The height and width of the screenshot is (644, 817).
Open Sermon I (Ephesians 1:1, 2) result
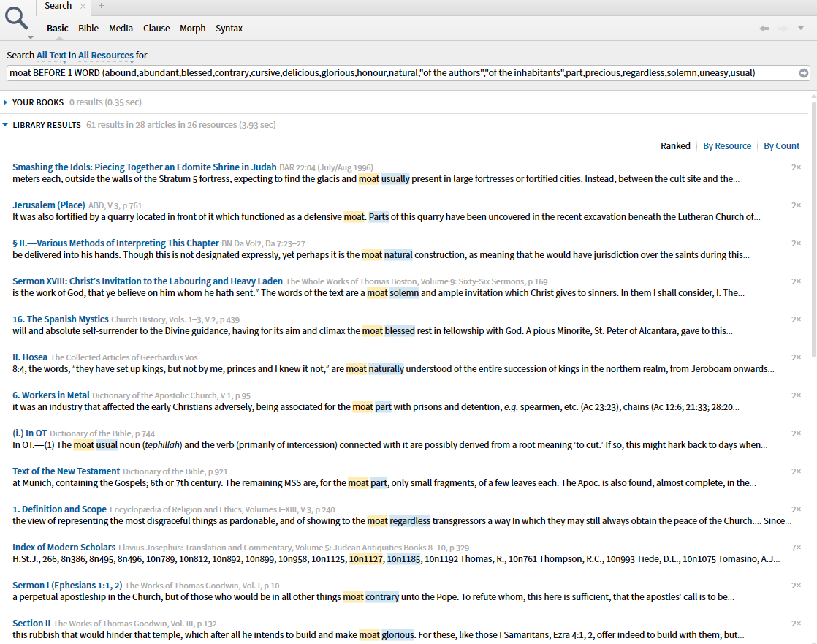coord(67,585)
